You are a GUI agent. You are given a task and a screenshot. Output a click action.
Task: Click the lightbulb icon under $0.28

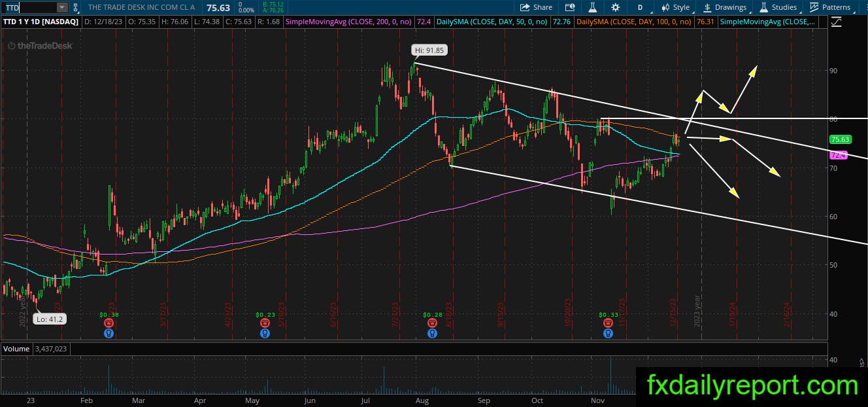pyautogui.click(x=432, y=332)
